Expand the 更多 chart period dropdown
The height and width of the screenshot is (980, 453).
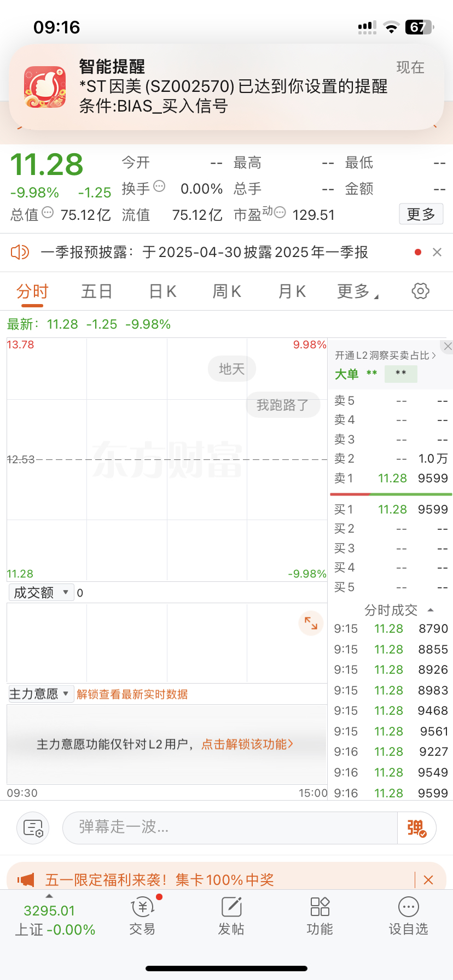[x=358, y=291]
